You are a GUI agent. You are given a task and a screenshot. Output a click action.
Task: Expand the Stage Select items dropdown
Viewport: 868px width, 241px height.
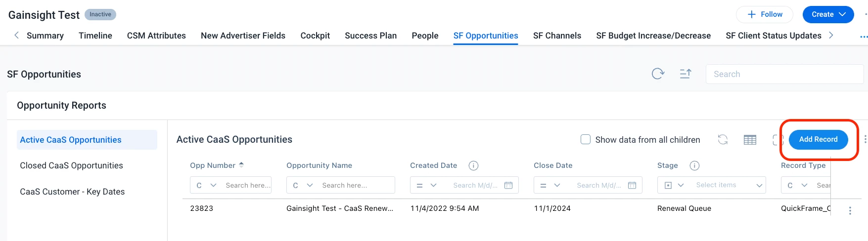pyautogui.click(x=759, y=186)
